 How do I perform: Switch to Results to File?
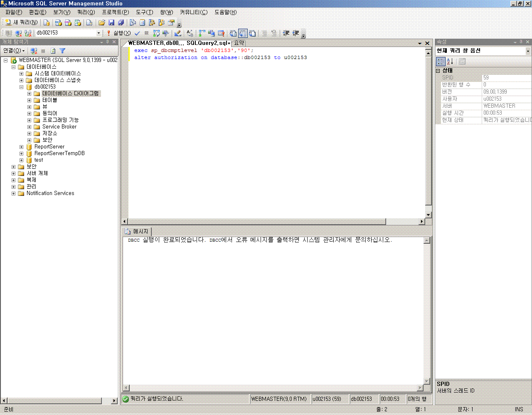pos(252,33)
